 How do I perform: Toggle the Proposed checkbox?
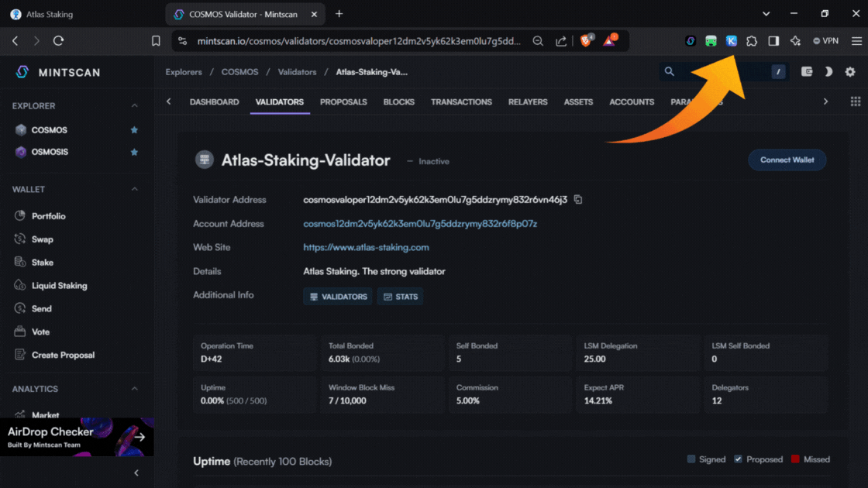click(738, 459)
